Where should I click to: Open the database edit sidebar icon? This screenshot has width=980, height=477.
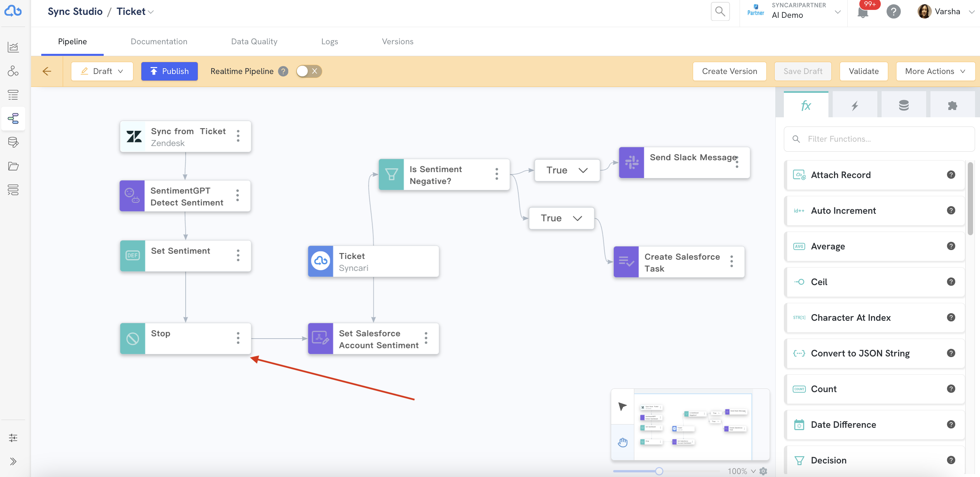tap(13, 142)
